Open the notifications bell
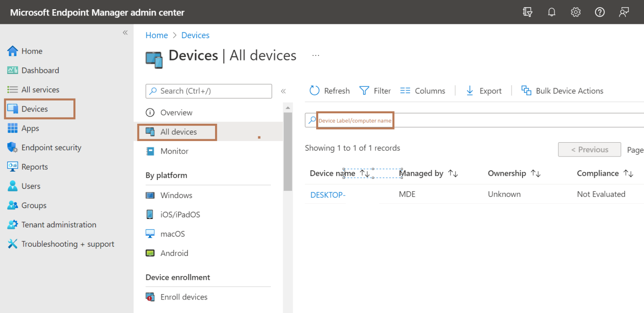 [x=552, y=12]
